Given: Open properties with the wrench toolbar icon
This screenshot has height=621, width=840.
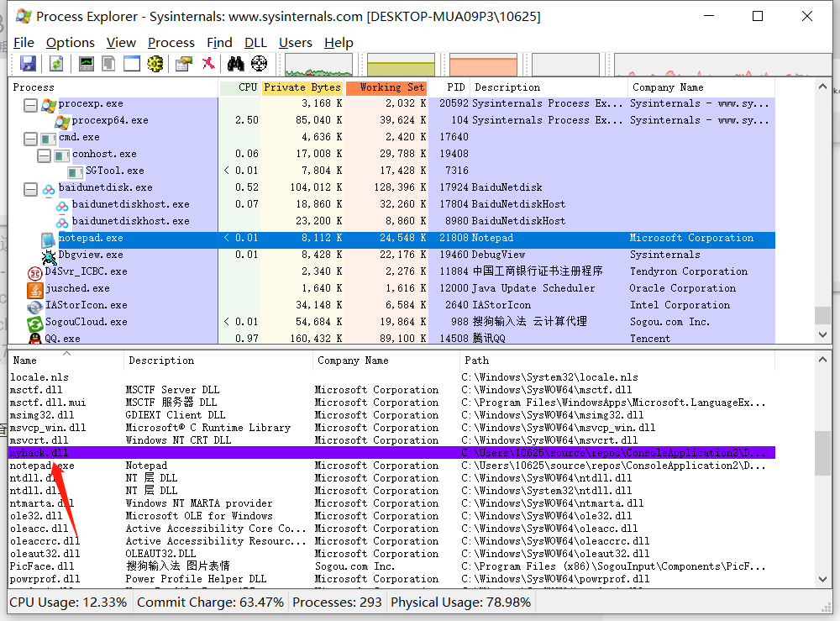Looking at the screenshot, I should (183, 63).
